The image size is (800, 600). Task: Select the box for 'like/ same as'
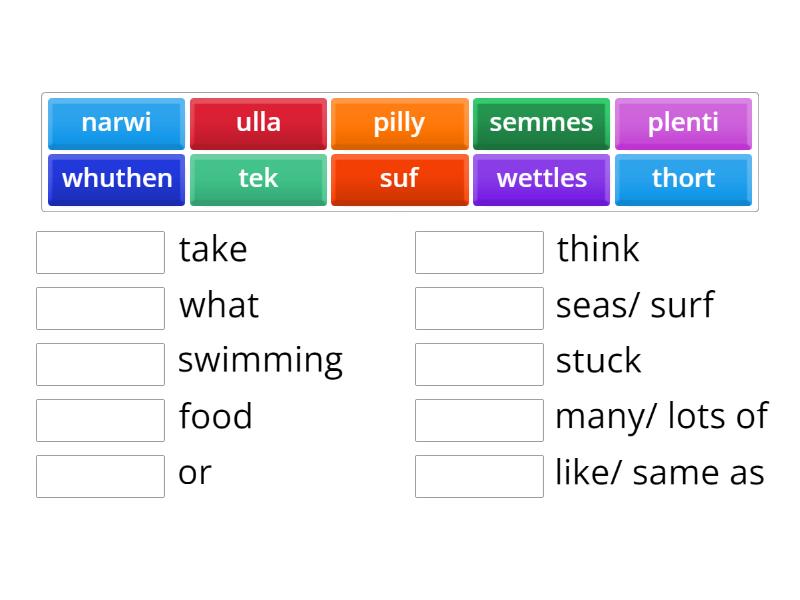[x=479, y=476]
